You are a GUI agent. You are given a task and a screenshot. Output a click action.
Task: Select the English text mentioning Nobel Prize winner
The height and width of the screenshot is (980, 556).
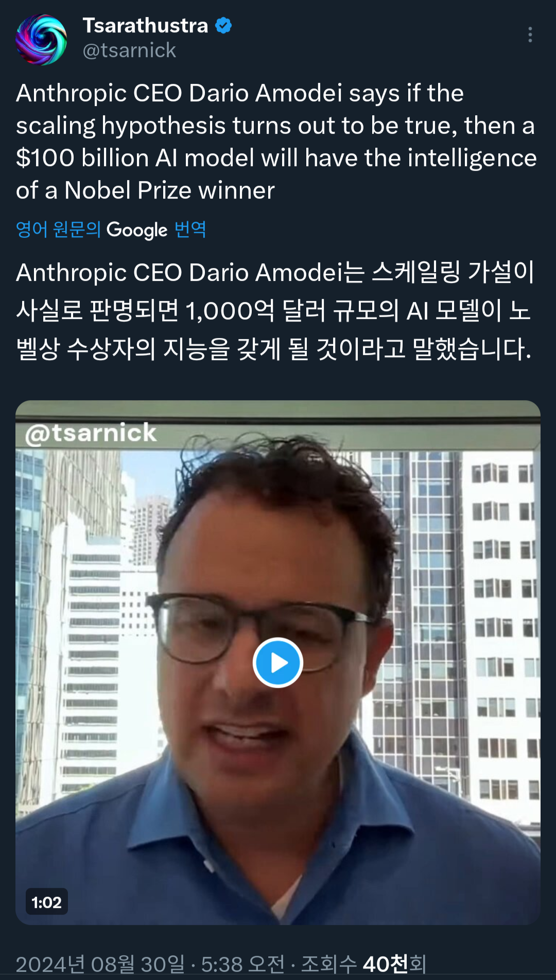coord(145,190)
